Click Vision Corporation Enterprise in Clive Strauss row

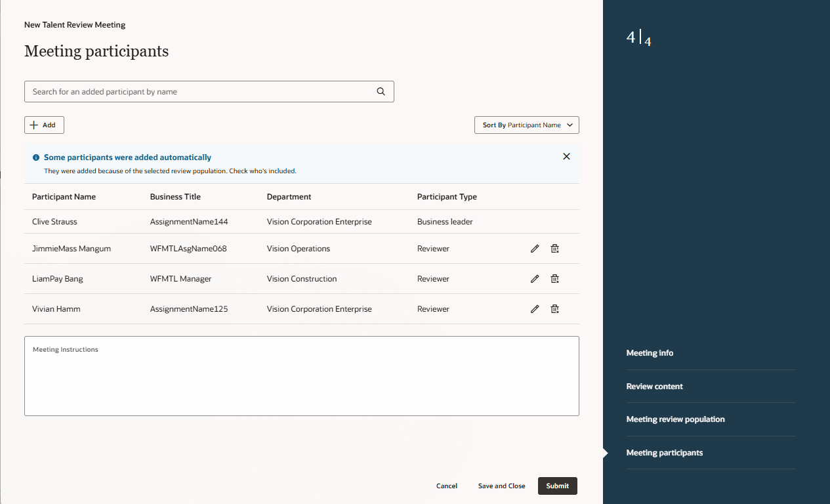click(x=320, y=222)
